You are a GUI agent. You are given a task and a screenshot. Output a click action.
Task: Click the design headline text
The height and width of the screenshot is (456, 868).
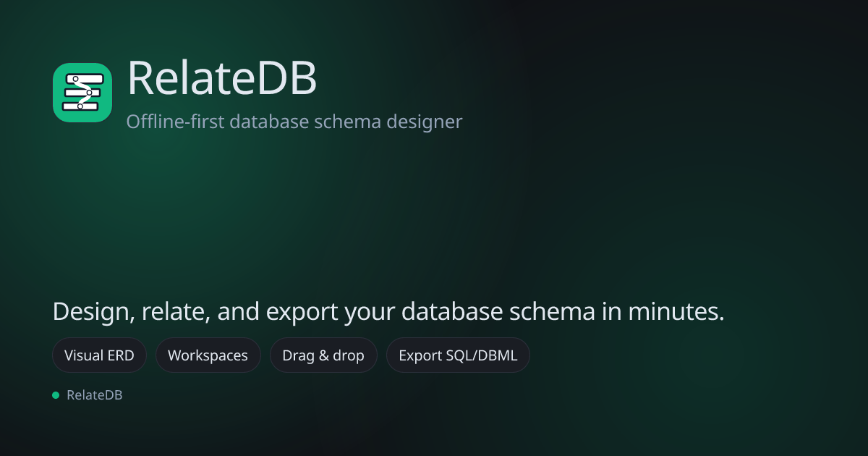(x=388, y=311)
